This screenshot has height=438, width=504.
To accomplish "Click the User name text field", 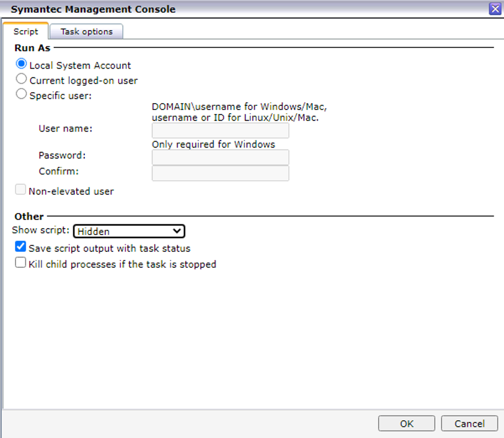I will (x=220, y=130).
